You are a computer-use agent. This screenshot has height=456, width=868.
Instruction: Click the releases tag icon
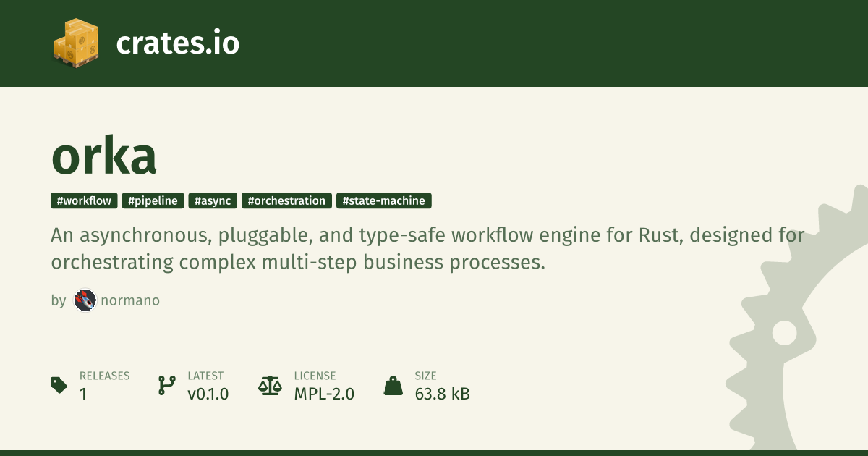(x=59, y=385)
